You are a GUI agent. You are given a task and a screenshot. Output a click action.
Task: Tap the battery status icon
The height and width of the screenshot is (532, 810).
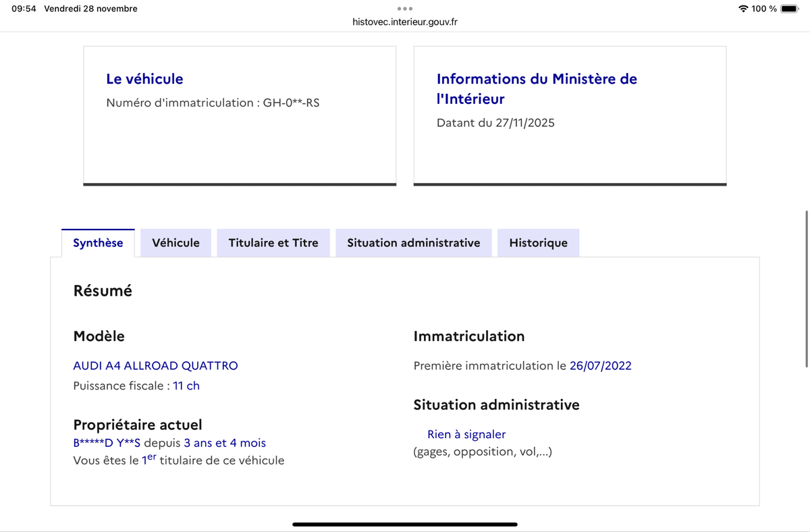790,9
